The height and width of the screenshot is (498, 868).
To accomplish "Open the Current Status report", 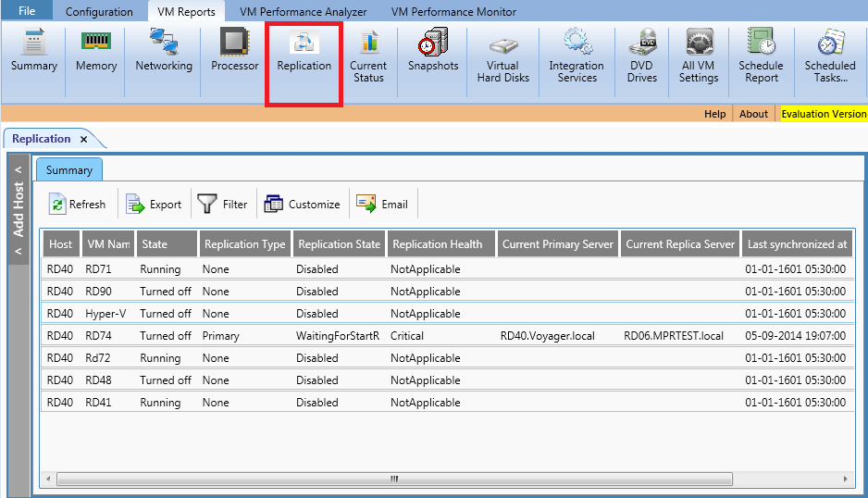I will click(368, 56).
